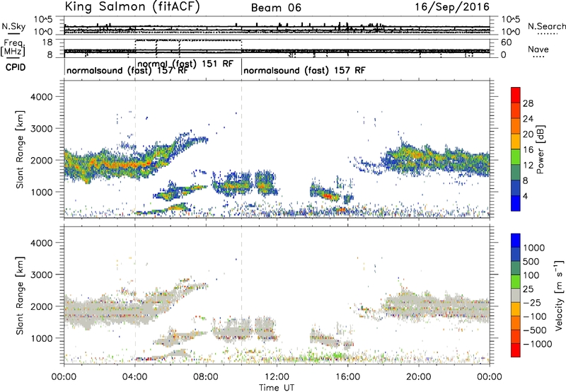Click the normalsound CPID label after the 10:00 line
This screenshot has width=566, height=392.
click(304, 70)
